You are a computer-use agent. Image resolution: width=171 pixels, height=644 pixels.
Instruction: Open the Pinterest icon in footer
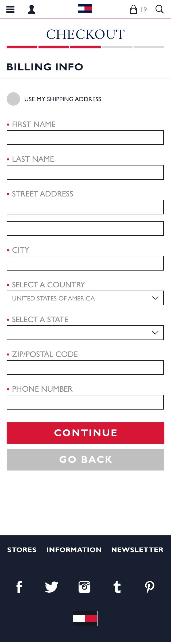coord(150,587)
